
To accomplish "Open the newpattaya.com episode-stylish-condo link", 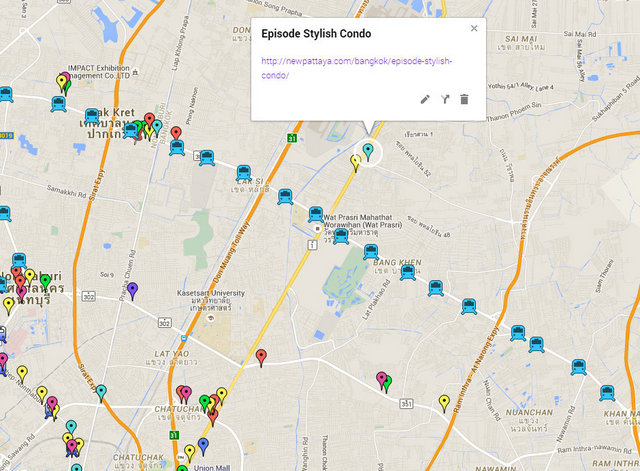I will coord(357,68).
